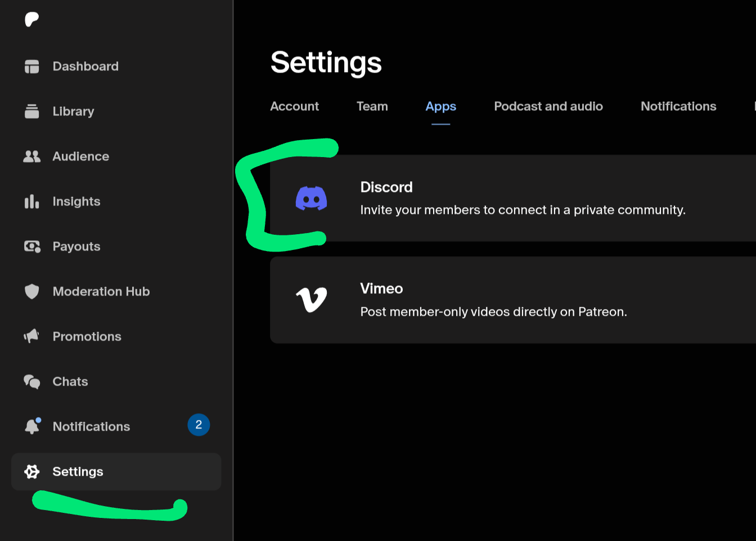Image resolution: width=756 pixels, height=541 pixels.
Task: Open the Podcast and audio tab
Action: point(548,106)
